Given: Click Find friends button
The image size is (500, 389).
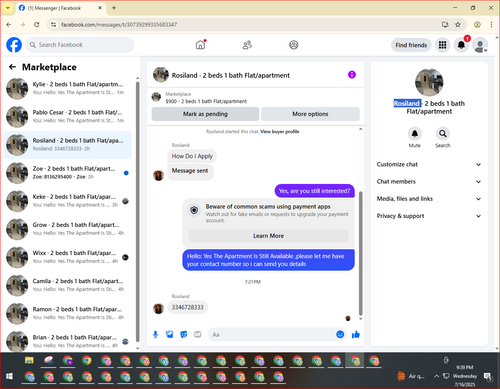Looking at the screenshot, I should [411, 45].
